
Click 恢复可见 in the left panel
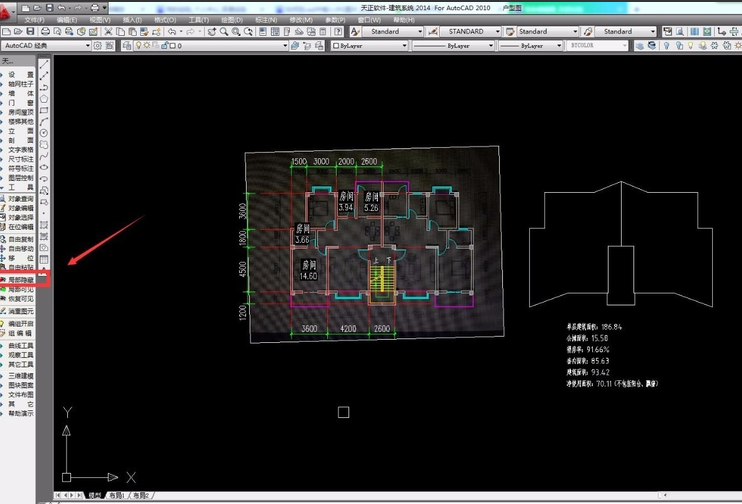coord(21,298)
